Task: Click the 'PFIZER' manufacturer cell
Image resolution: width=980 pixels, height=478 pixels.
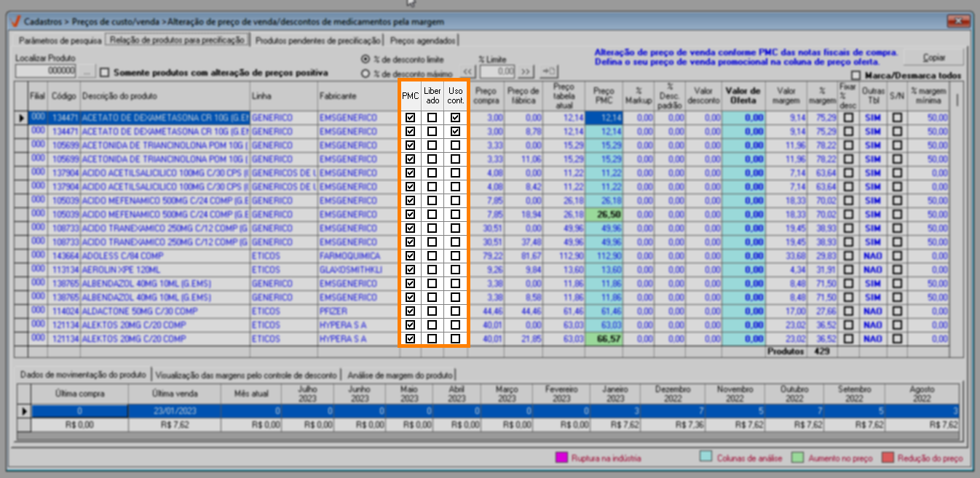Action: pyautogui.click(x=357, y=311)
